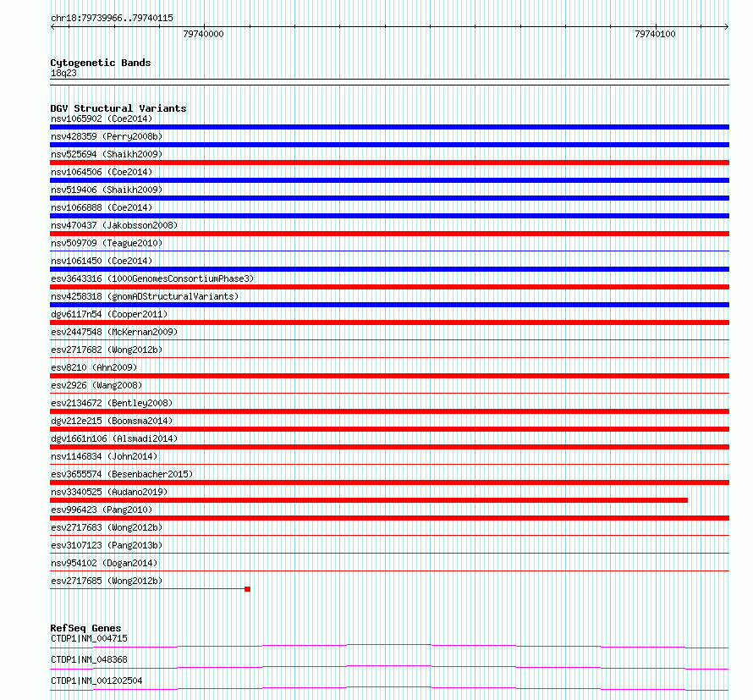This screenshot has height=700, width=753.
Task: Click variant label esv2717682 (Wong2012b)
Action: point(107,350)
